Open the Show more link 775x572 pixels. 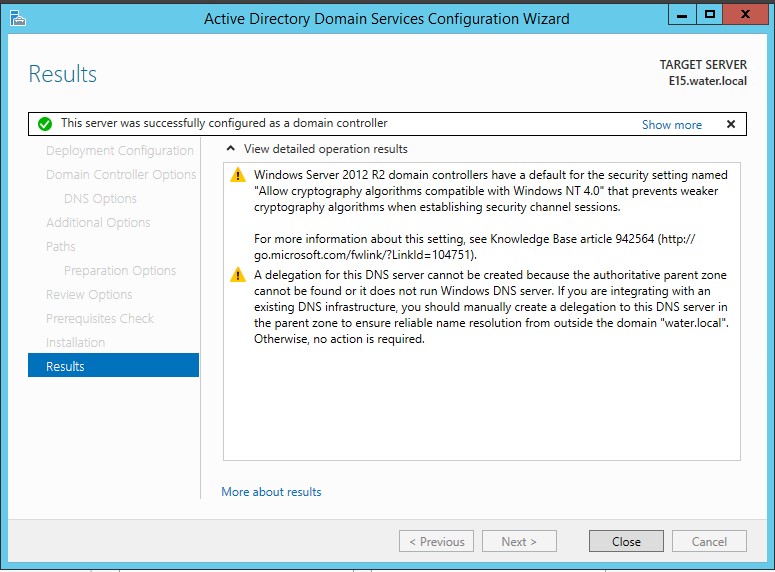(x=672, y=125)
